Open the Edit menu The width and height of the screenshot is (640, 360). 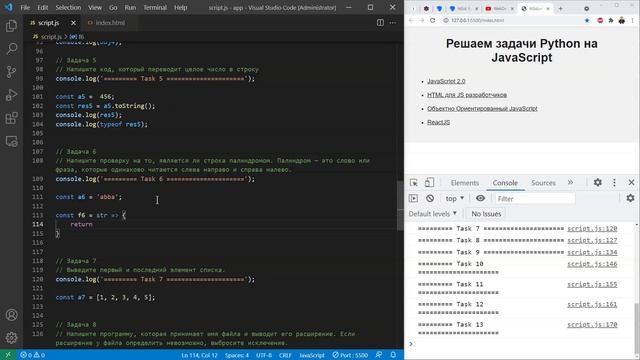tap(42, 7)
